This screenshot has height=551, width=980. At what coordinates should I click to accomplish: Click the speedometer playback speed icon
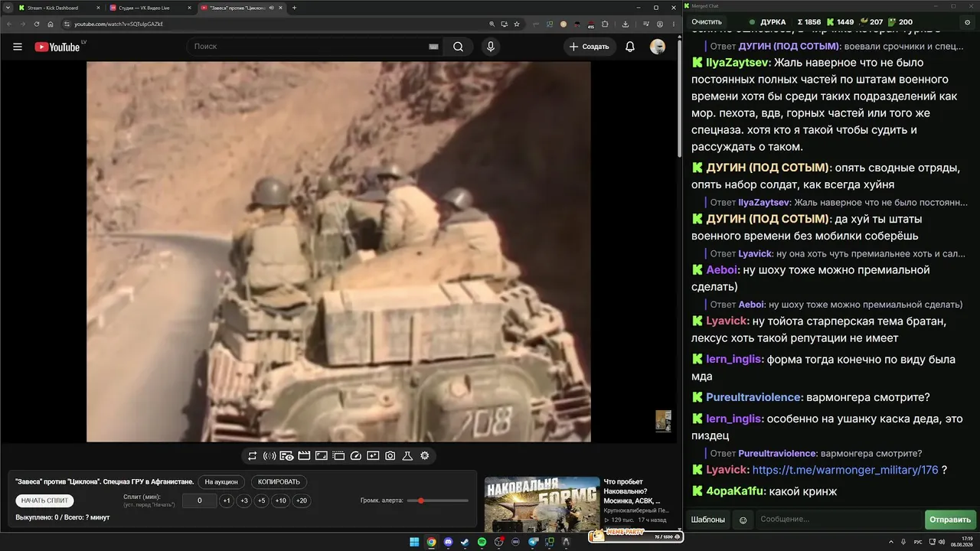(x=355, y=456)
